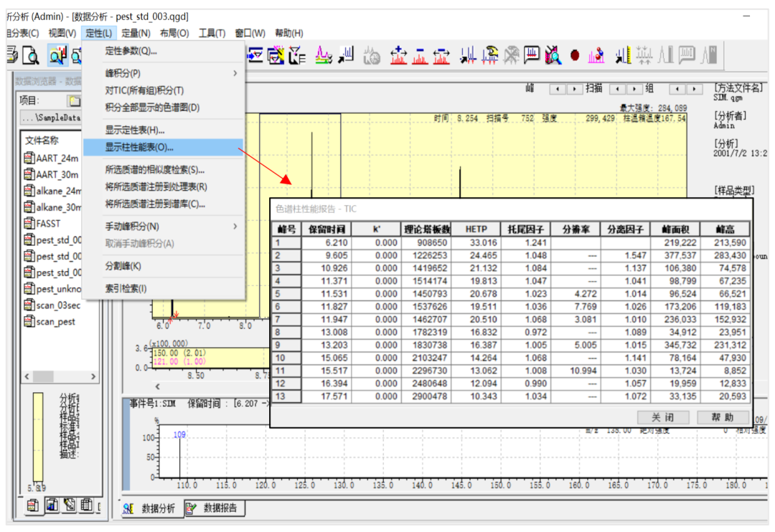Click the 关闭 button in report dialog
The width and height of the screenshot is (775, 532).
pos(662,417)
